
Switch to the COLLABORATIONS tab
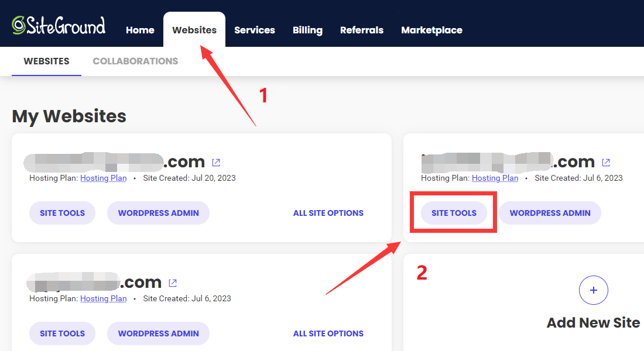point(135,61)
